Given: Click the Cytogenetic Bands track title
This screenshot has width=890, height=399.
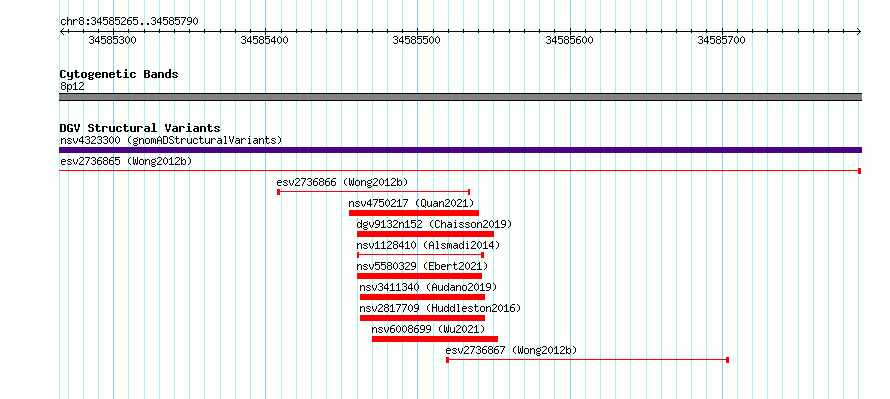Looking at the screenshot, I should point(119,74).
